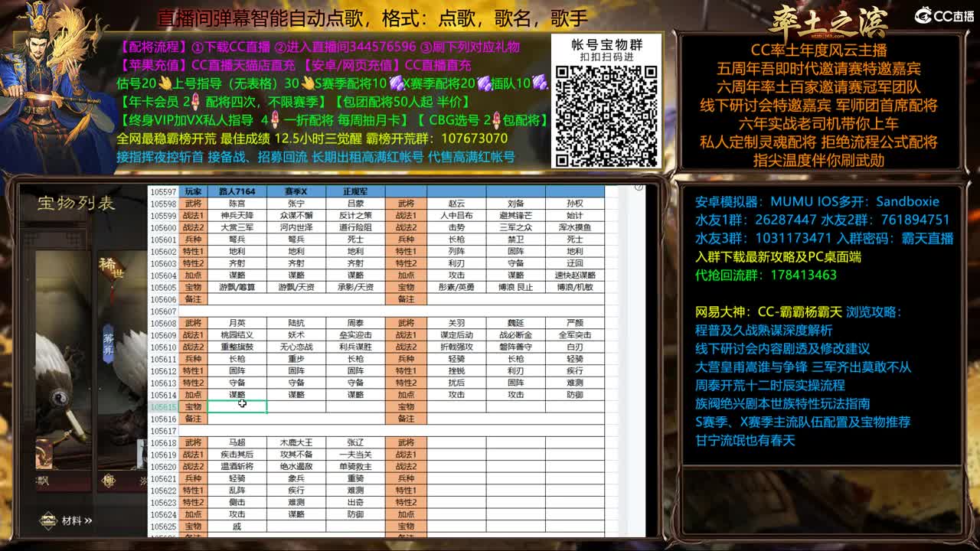The height and width of the screenshot is (551, 980).
Task: Click the 全军突击 cell
Action: 575,335
